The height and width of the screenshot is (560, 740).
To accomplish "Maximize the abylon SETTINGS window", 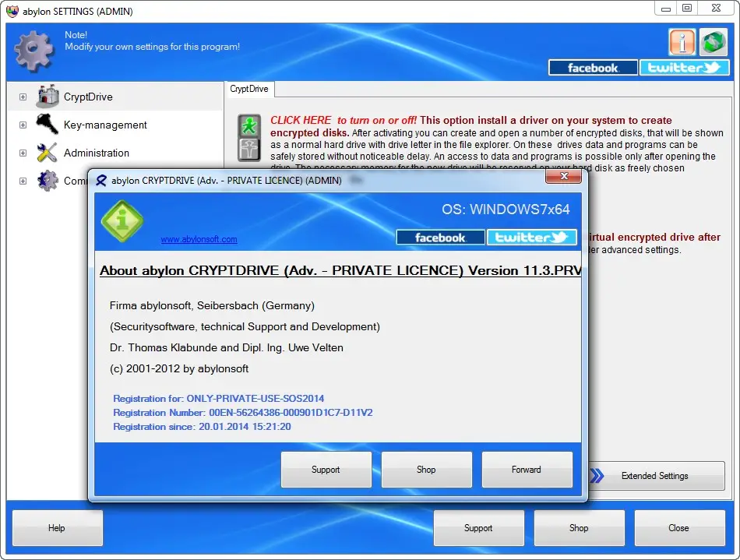I will pyautogui.click(x=687, y=8).
